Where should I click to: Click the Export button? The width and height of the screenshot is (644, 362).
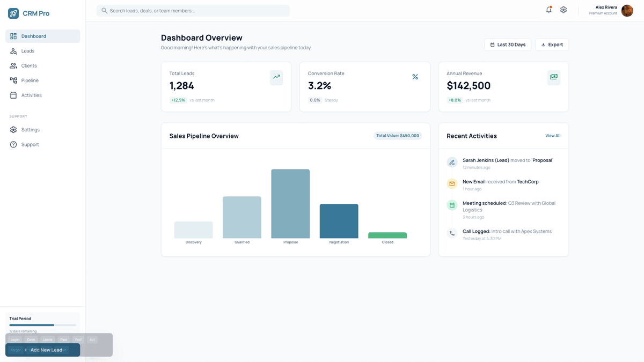552,45
